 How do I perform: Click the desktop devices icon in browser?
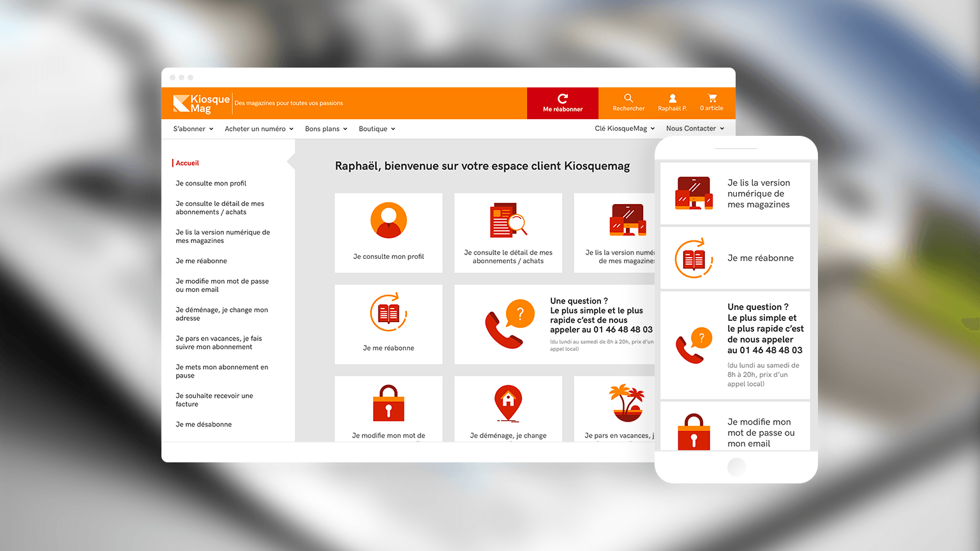pyautogui.click(x=628, y=220)
